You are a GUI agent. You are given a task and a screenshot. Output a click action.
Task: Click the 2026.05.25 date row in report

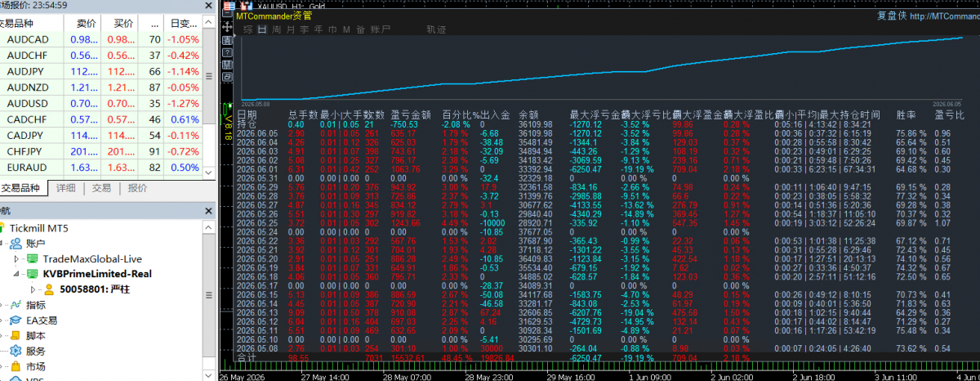595,222
